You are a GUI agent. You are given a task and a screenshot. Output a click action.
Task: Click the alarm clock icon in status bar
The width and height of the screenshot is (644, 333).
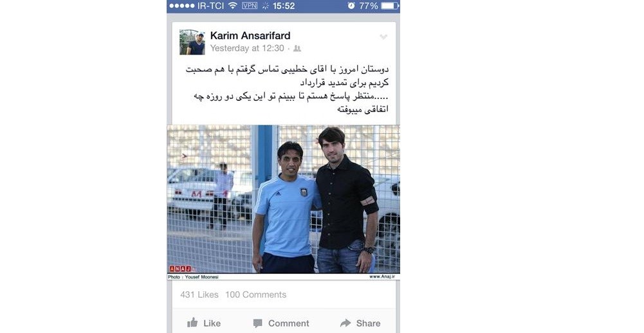pos(351,6)
